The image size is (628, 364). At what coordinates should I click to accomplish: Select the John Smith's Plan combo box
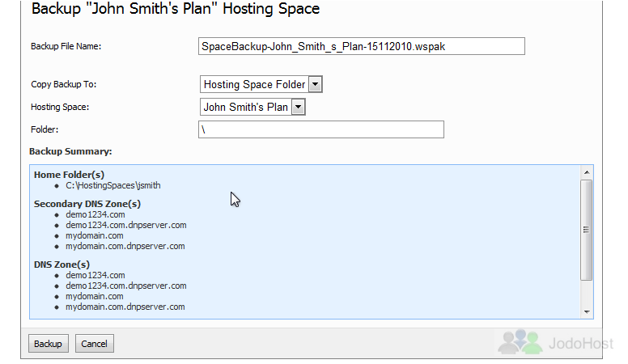[x=252, y=107]
